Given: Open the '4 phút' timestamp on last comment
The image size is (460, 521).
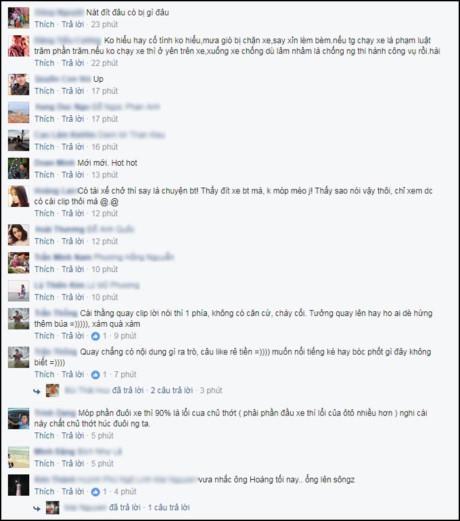Looking at the screenshot, I should tap(125, 492).
